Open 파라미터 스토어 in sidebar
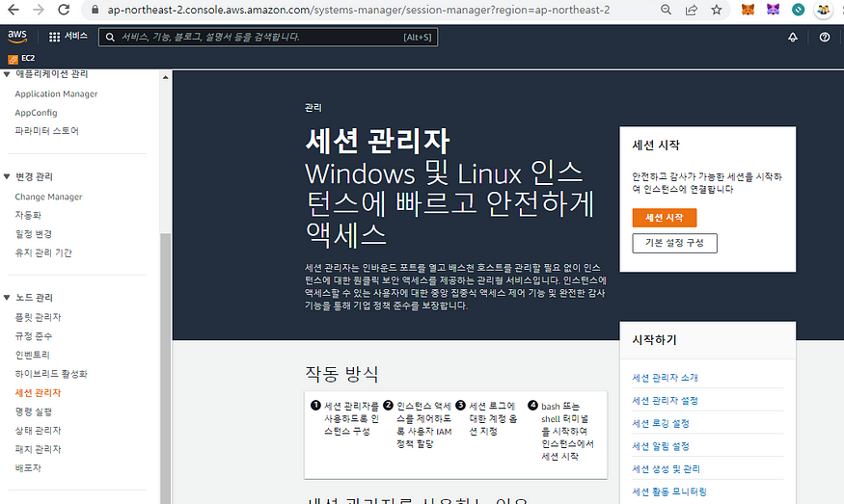 [x=47, y=131]
